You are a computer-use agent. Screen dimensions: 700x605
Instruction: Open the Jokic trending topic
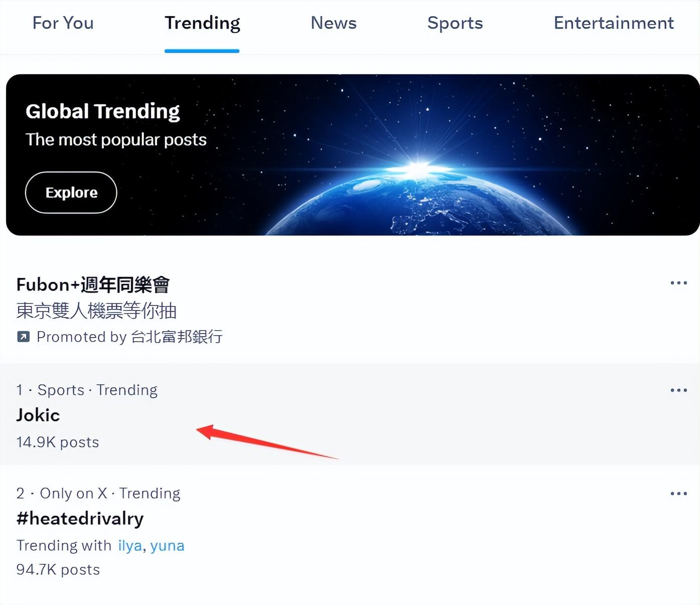coord(38,415)
